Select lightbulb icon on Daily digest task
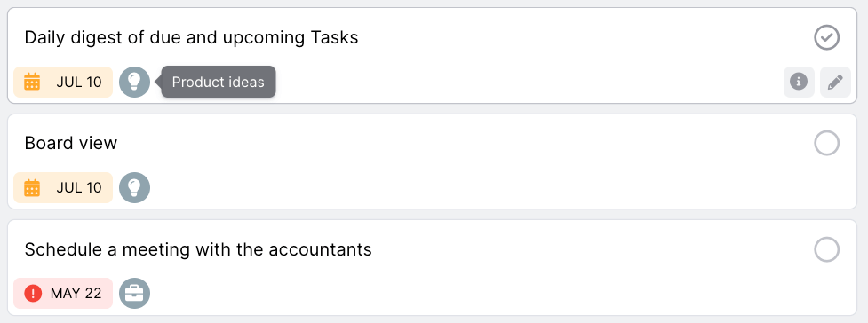The width and height of the screenshot is (868, 323). coord(134,82)
